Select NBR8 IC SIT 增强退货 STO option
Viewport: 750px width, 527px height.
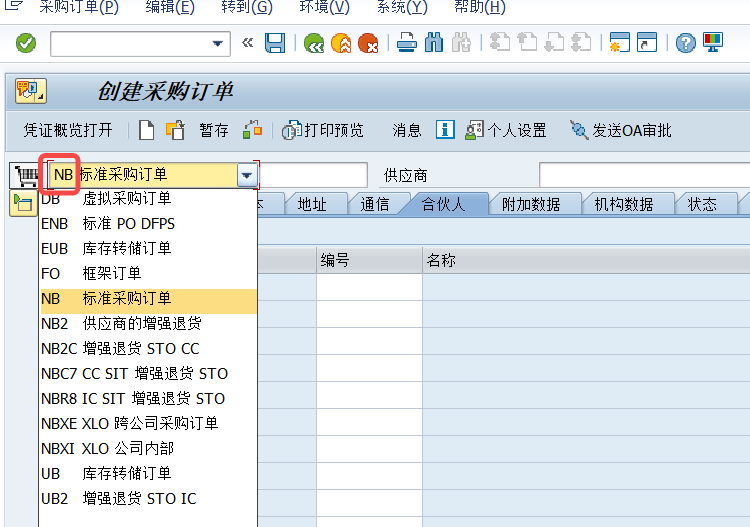[x=148, y=398]
